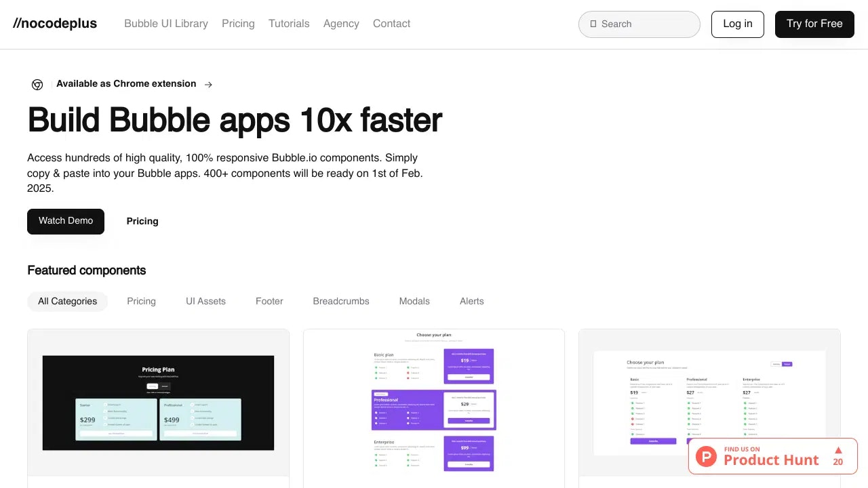
Task: Open the purple Choose your plan thumbnail
Action: pos(434,403)
